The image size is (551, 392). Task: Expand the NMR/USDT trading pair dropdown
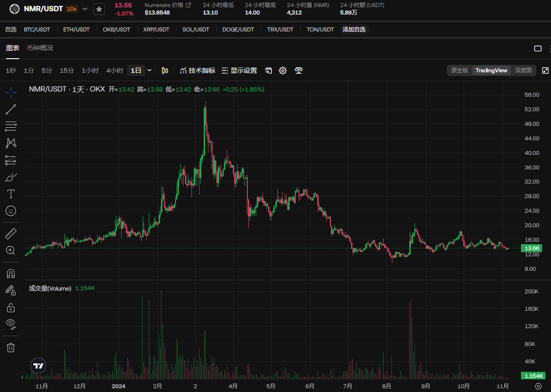(85, 9)
